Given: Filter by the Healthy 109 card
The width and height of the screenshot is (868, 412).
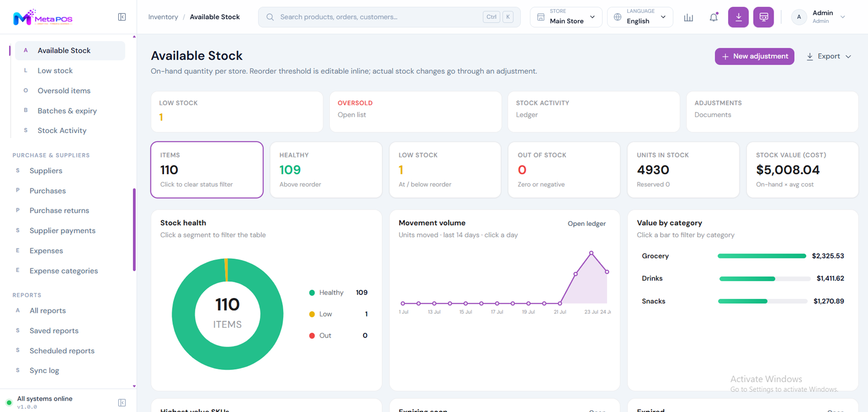Looking at the screenshot, I should pyautogui.click(x=326, y=170).
